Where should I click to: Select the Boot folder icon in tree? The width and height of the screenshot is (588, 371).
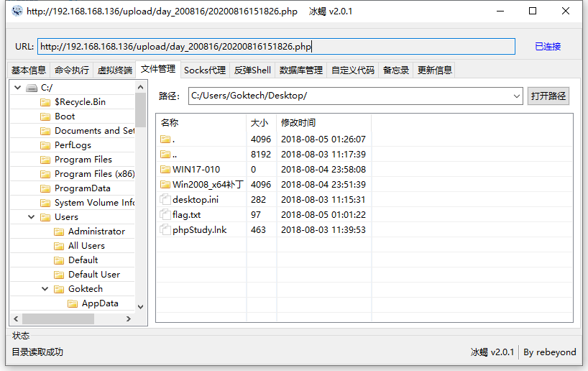coord(45,116)
